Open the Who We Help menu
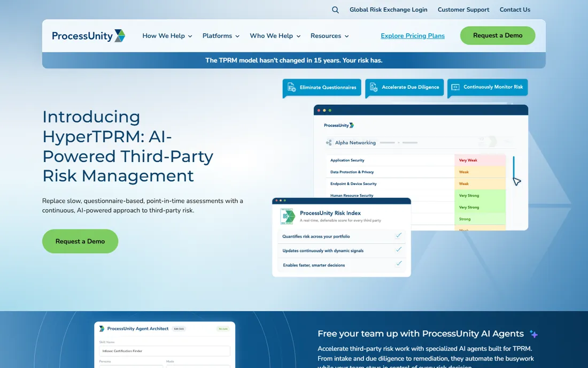The width and height of the screenshot is (588, 368). point(275,36)
